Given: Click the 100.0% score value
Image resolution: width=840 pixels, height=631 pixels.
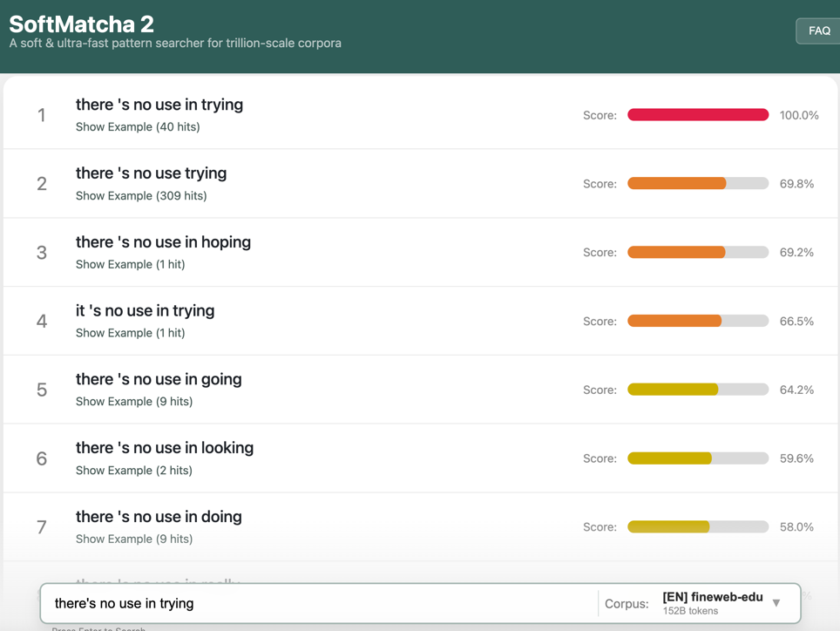Looking at the screenshot, I should pyautogui.click(x=799, y=115).
